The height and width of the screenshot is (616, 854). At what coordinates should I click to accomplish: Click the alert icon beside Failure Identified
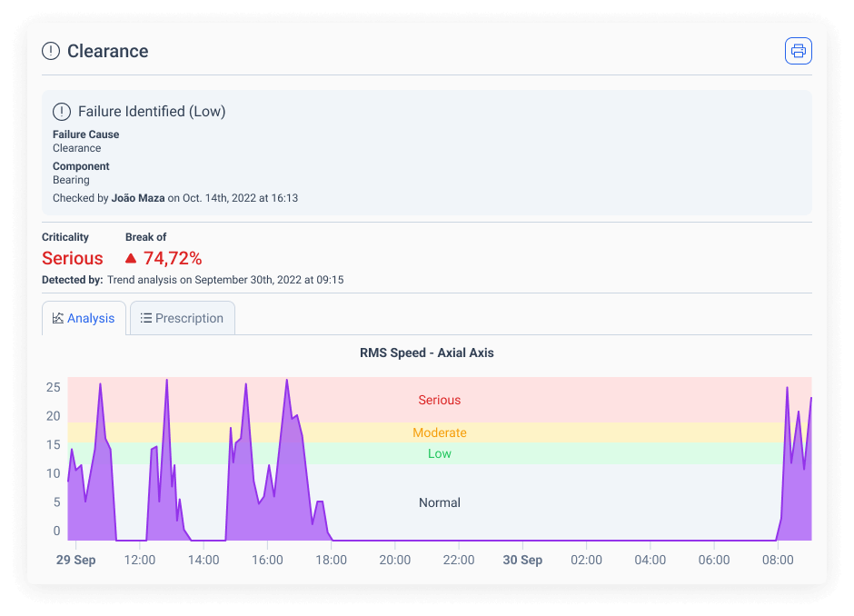pyautogui.click(x=62, y=112)
